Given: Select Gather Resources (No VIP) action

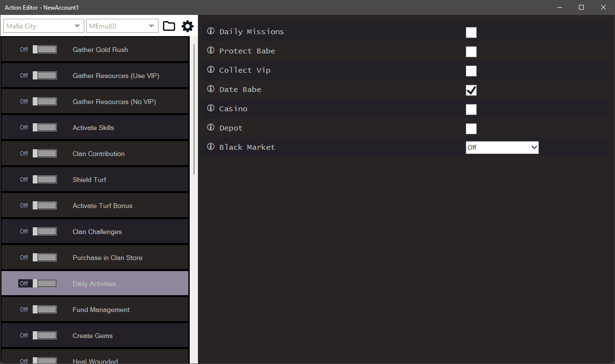Looking at the screenshot, I should click(95, 102).
